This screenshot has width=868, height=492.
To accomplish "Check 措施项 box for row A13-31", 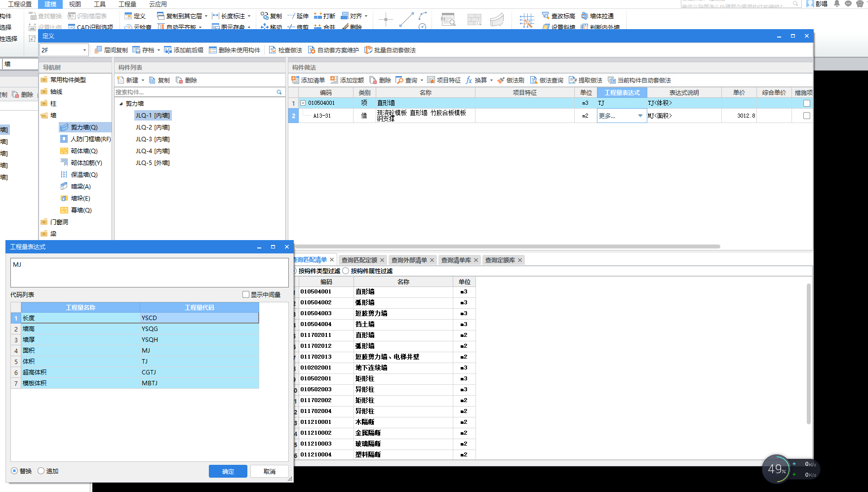I will pos(806,116).
